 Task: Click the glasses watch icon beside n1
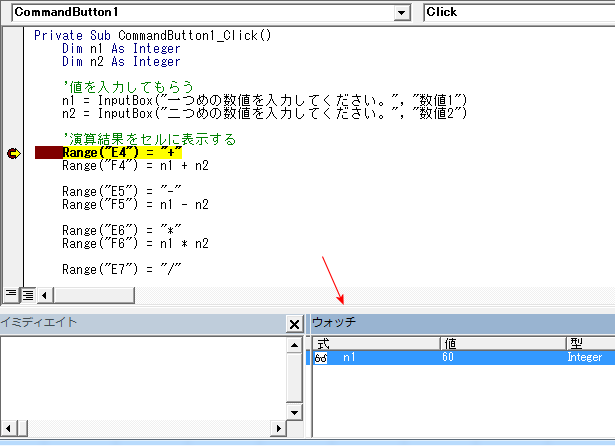[x=321, y=358]
